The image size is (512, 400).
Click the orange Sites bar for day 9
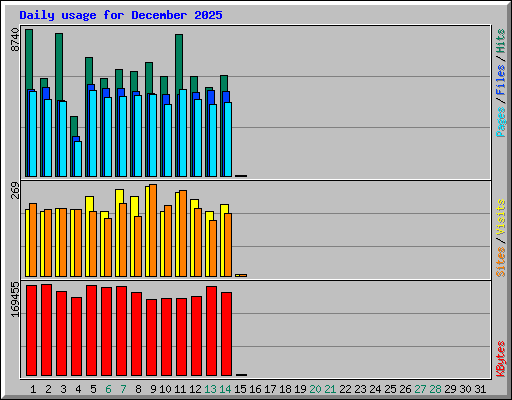click(x=153, y=230)
